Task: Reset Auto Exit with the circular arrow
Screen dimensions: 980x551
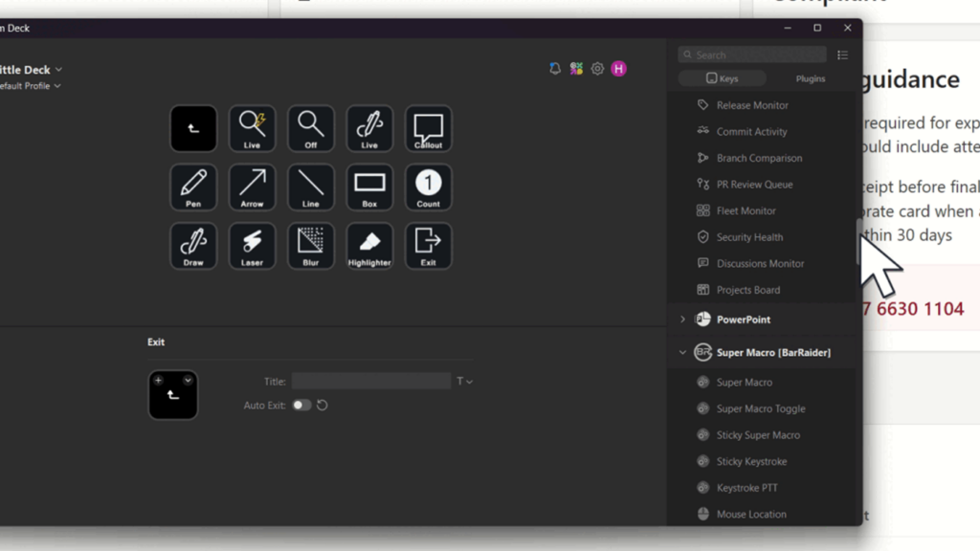Action: coord(322,406)
